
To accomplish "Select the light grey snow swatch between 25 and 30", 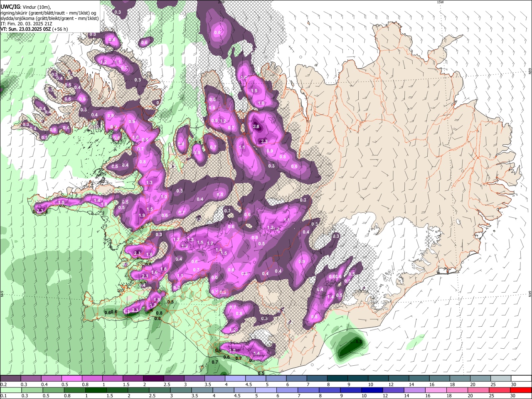I will (501, 379).
